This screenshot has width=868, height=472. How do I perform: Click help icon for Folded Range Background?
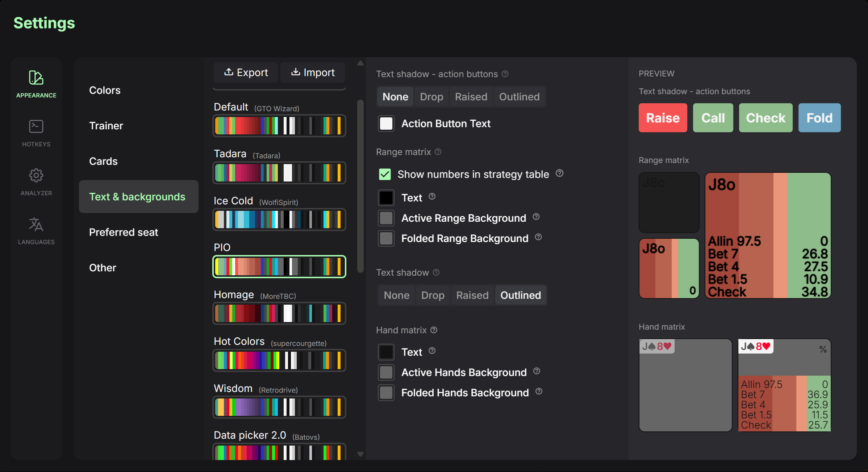[538, 237]
